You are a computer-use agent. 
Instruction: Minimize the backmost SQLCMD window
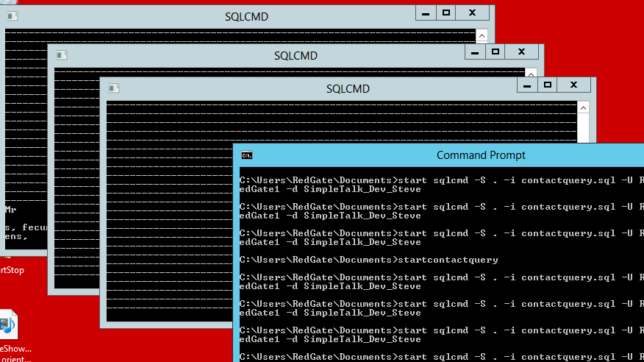425,13
